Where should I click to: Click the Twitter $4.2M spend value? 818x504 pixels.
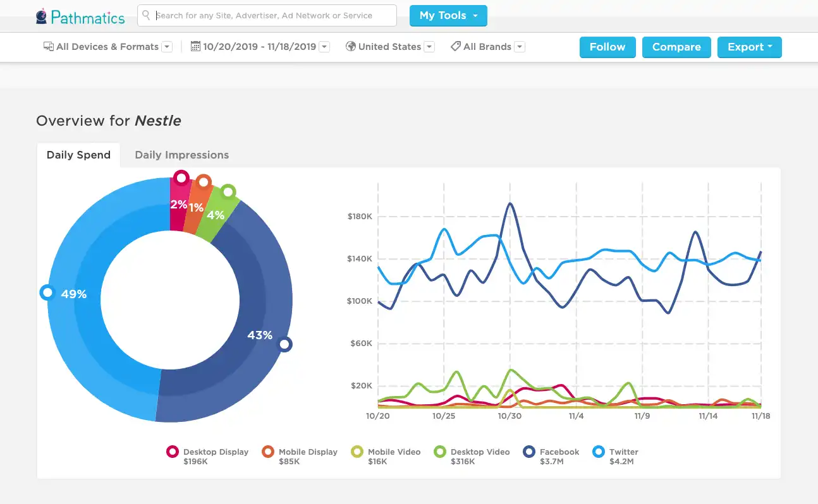621,462
